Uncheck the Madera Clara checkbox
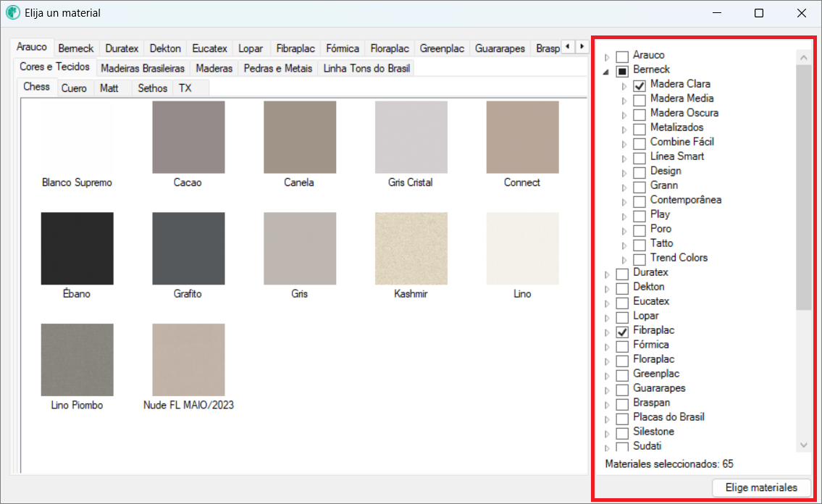 (x=639, y=85)
